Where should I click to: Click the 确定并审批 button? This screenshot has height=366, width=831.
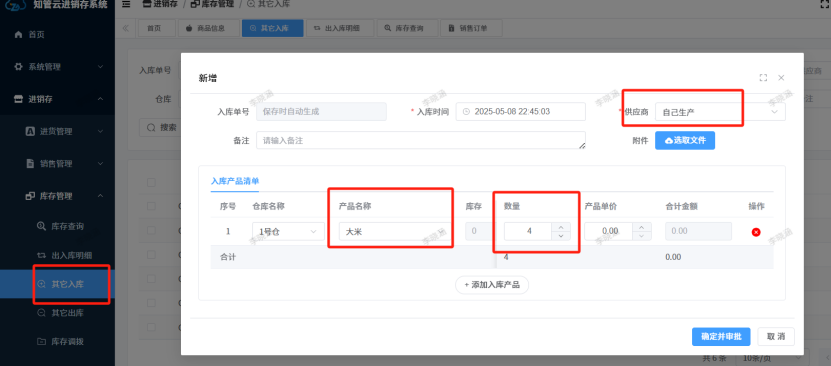tap(721, 336)
